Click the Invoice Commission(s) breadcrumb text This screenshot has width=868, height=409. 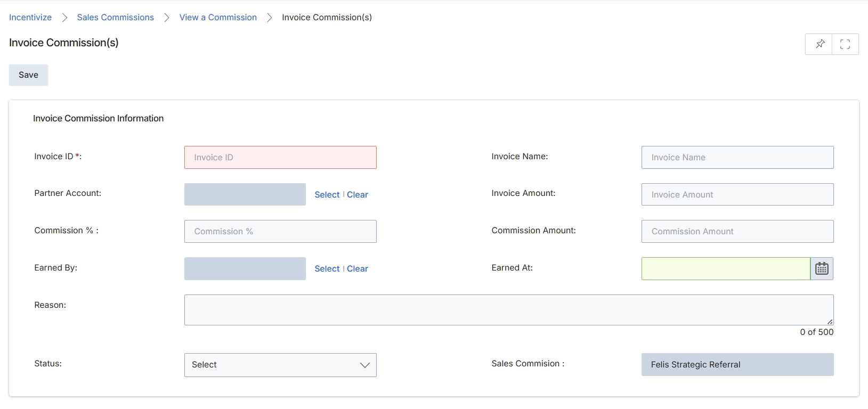click(x=327, y=18)
